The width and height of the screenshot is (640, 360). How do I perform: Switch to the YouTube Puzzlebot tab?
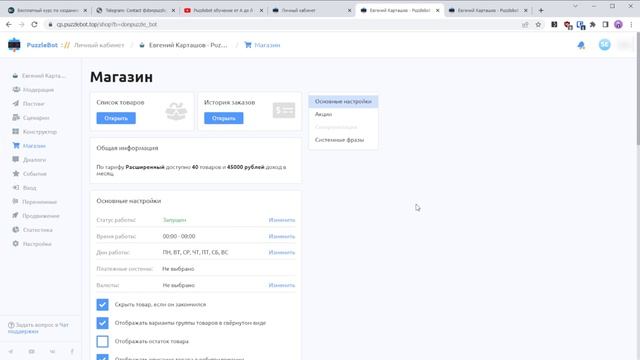click(x=224, y=10)
